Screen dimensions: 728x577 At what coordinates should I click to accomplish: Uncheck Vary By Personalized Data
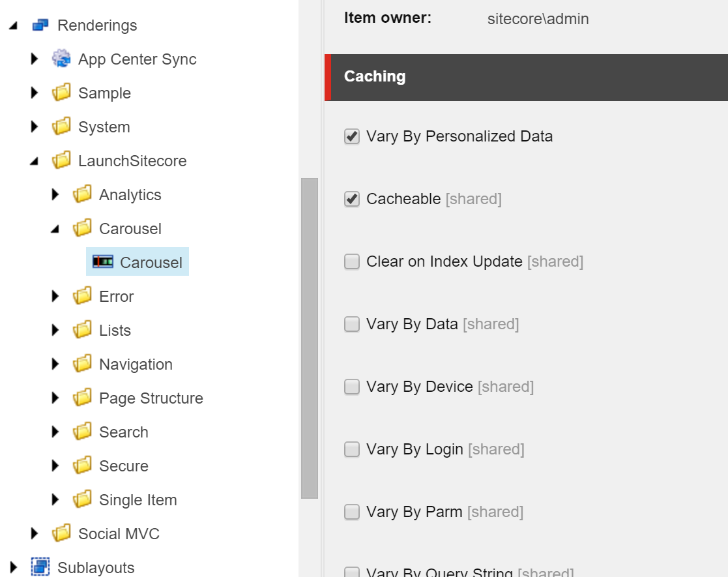pyautogui.click(x=352, y=136)
